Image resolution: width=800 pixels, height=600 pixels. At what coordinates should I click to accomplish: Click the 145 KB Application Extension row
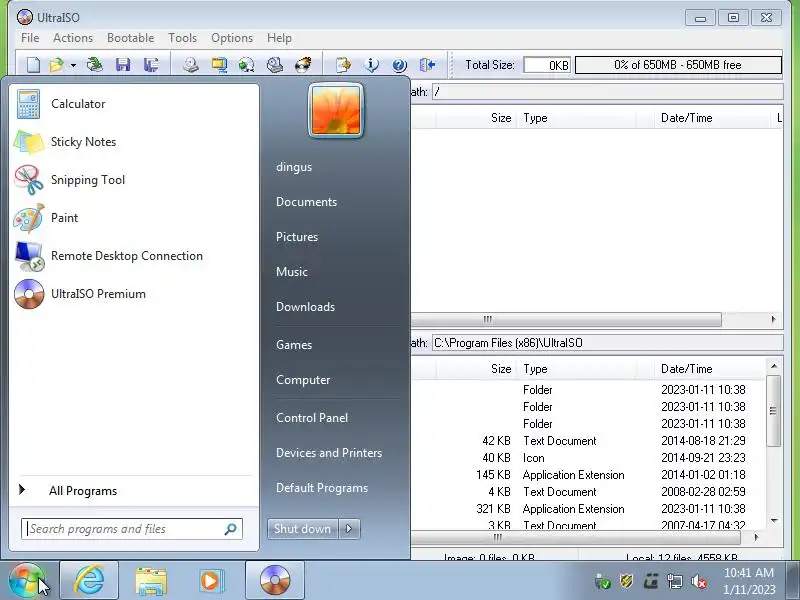588,475
